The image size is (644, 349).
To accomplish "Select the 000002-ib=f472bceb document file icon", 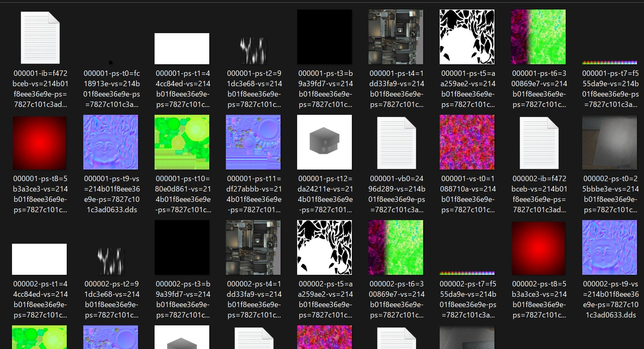I will 539,143.
